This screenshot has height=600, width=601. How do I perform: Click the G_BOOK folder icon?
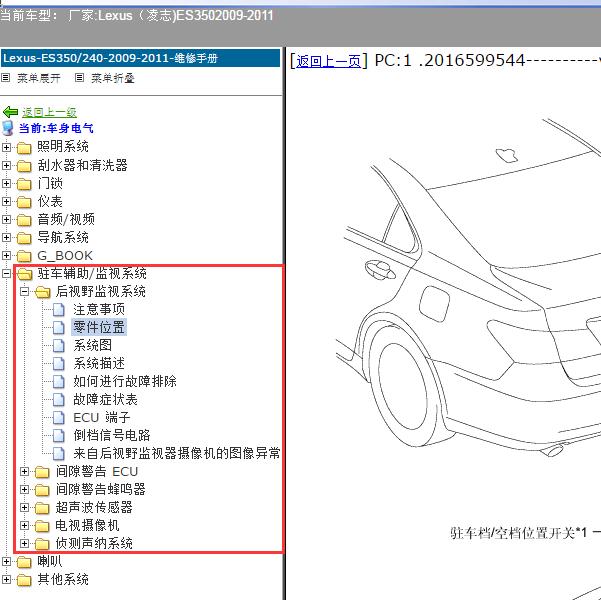24,256
